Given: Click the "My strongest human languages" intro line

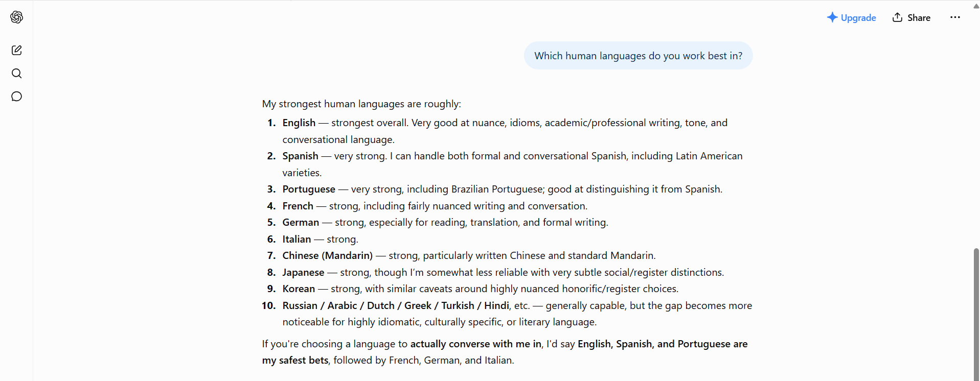Looking at the screenshot, I should [x=361, y=104].
